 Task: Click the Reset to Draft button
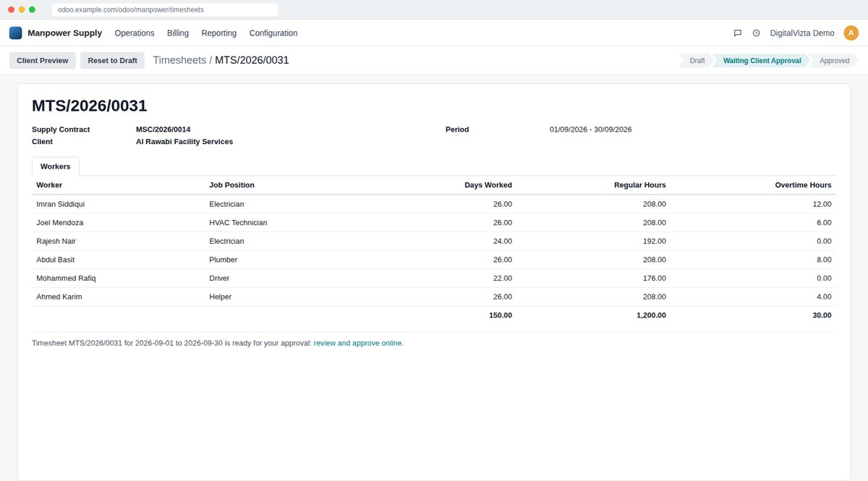click(113, 61)
